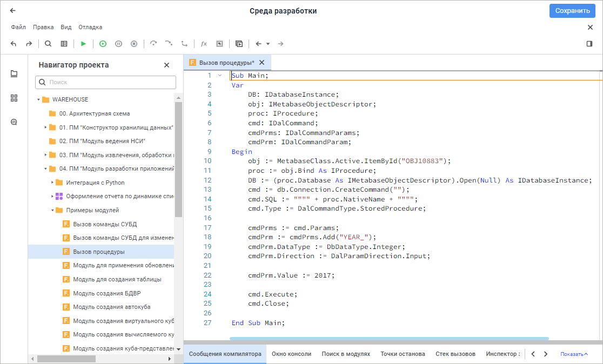Image resolution: width=603 pixels, height=364 pixels.
Task: Click the editor horizontal scrollbar
Action: click(389, 339)
